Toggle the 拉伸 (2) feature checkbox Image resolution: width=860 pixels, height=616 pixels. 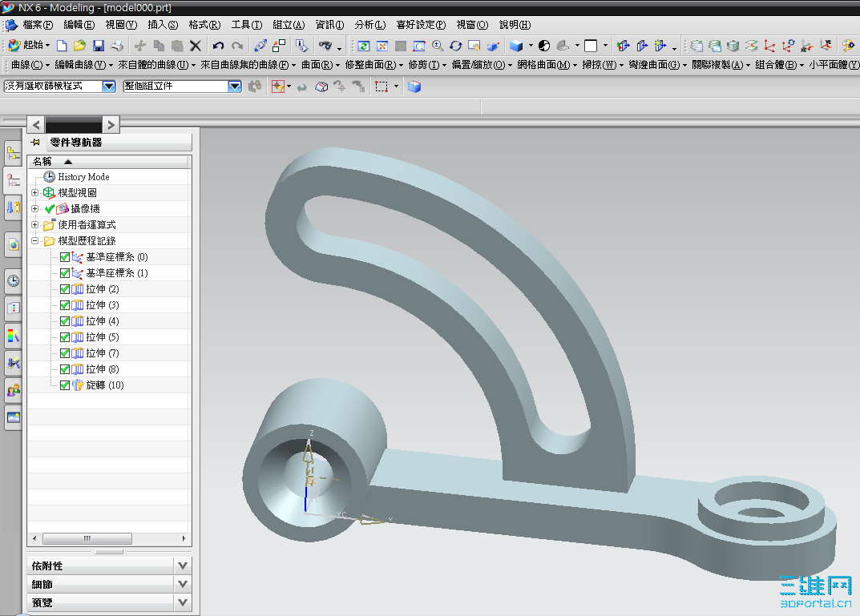pos(65,289)
